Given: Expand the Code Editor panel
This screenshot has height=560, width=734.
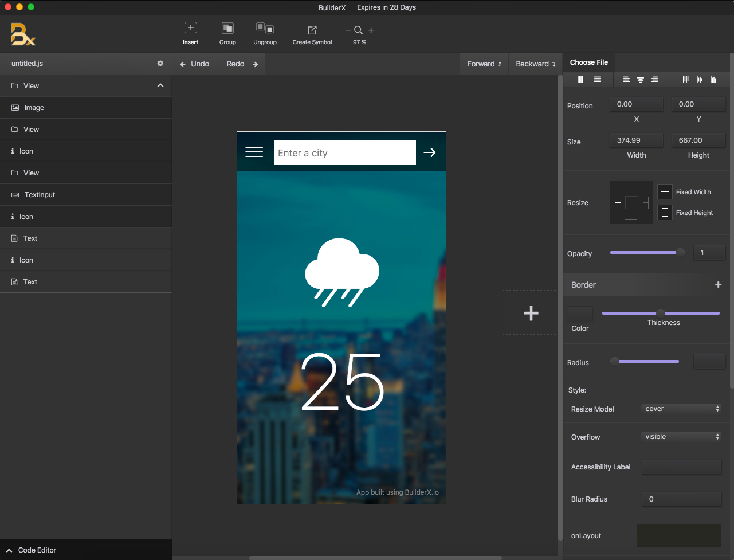Looking at the screenshot, I should tap(9, 550).
